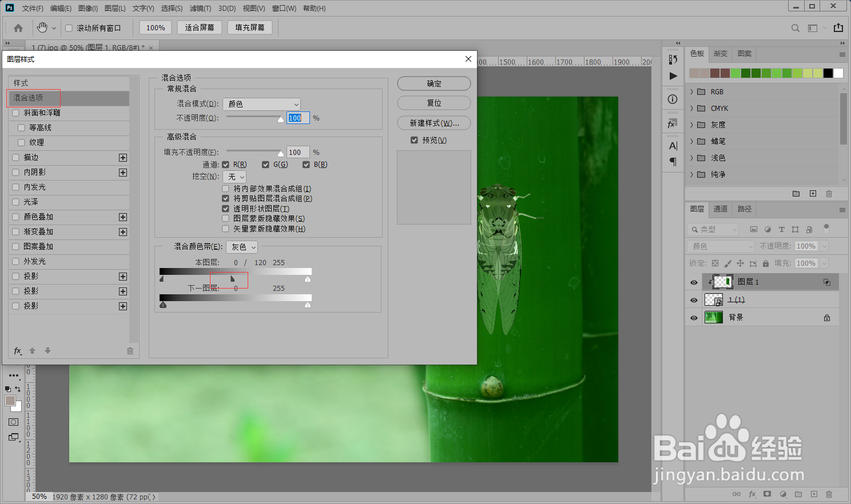Add another 描边 effect with plus icon
The height and width of the screenshot is (504, 851).
click(x=123, y=158)
